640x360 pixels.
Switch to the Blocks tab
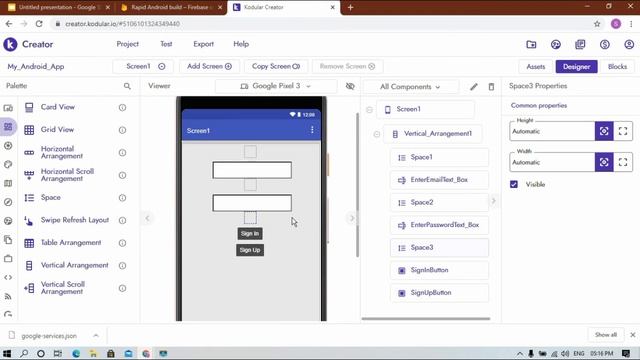(x=617, y=67)
